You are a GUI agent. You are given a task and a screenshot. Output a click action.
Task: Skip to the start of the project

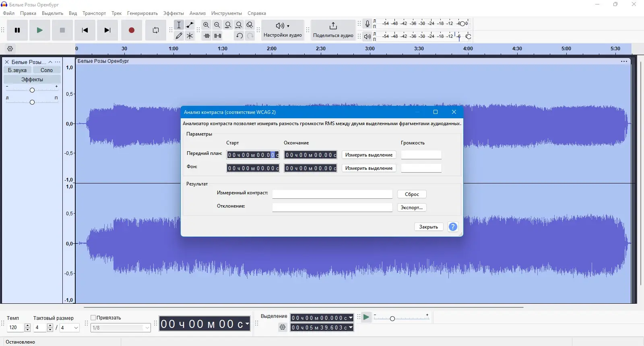[85, 30]
